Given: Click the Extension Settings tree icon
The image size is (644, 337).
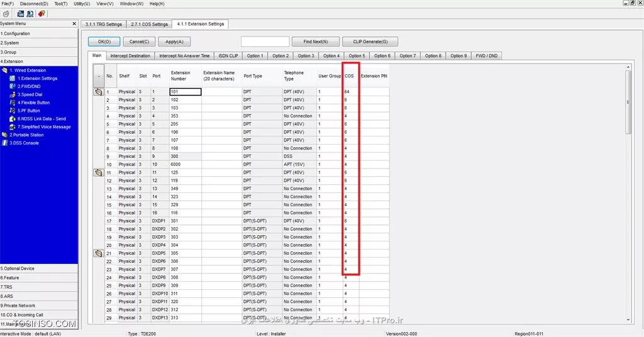Looking at the screenshot, I should tap(13, 79).
